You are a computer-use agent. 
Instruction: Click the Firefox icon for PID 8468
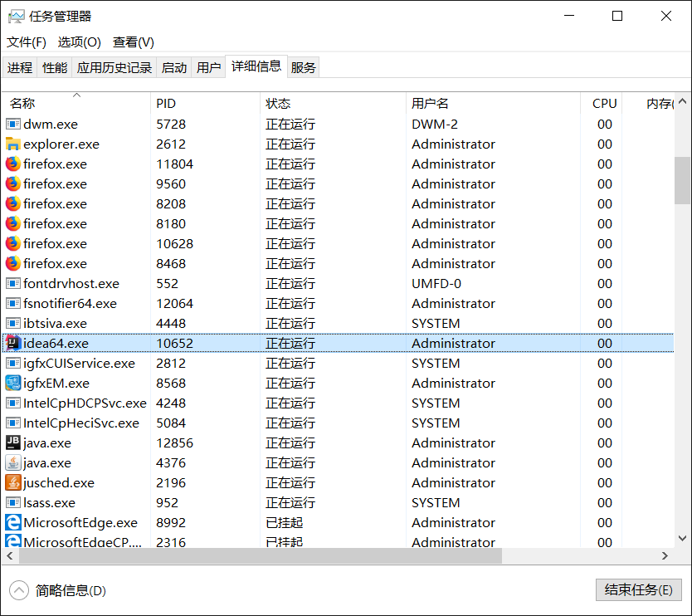[x=12, y=263]
